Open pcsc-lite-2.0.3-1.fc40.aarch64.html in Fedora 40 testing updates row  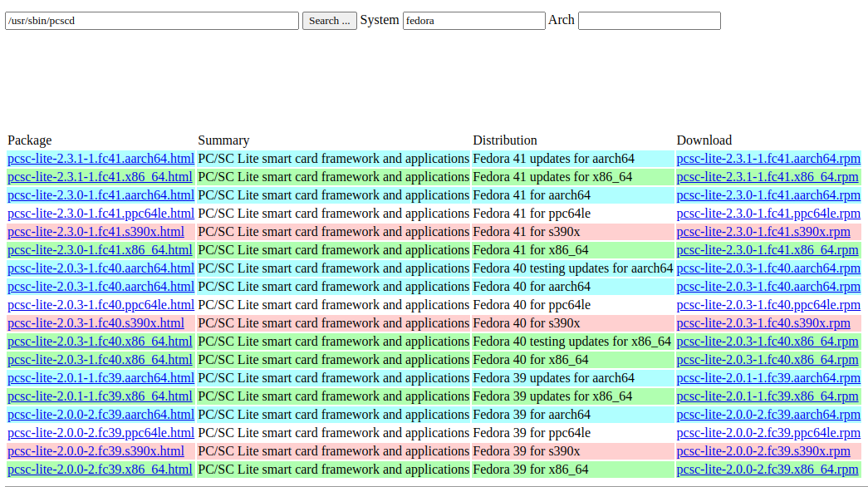point(101,268)
